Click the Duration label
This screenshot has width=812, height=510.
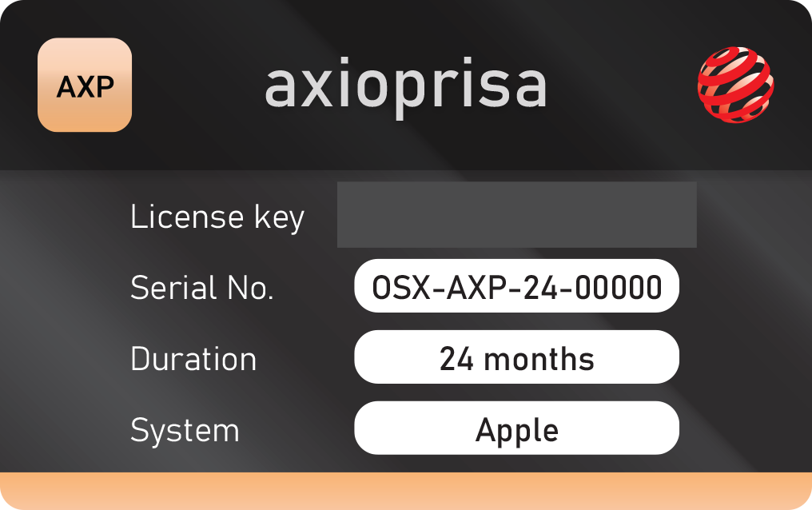(x=193, y=359)
